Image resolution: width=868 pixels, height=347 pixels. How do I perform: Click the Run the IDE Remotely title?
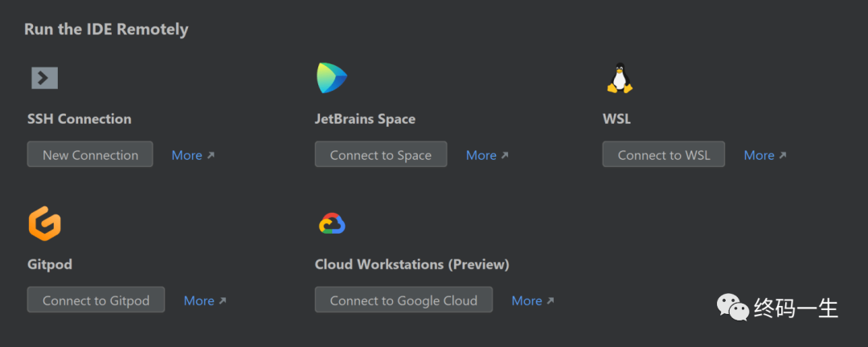(x=106, y=30)
